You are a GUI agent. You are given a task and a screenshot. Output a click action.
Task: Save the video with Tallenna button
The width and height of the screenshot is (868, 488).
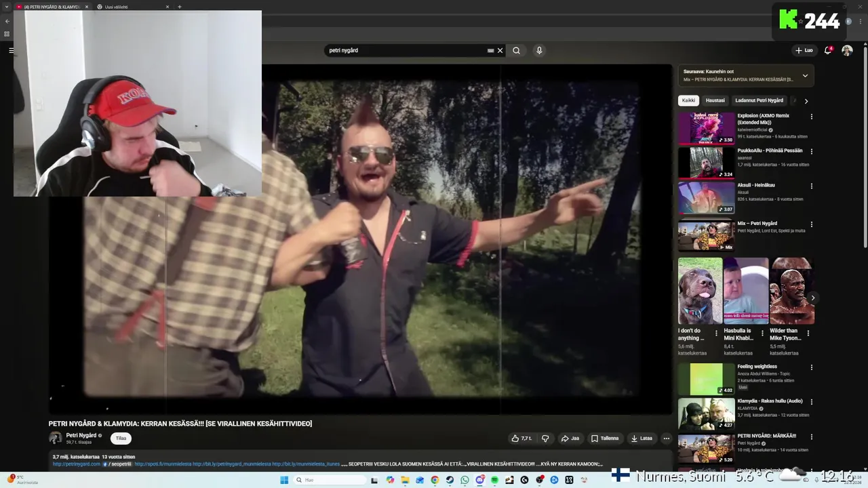605,439
